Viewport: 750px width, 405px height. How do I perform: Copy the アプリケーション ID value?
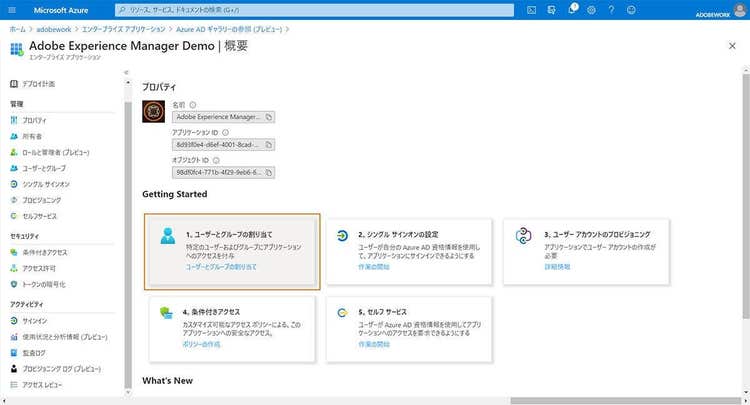[269, 144]
